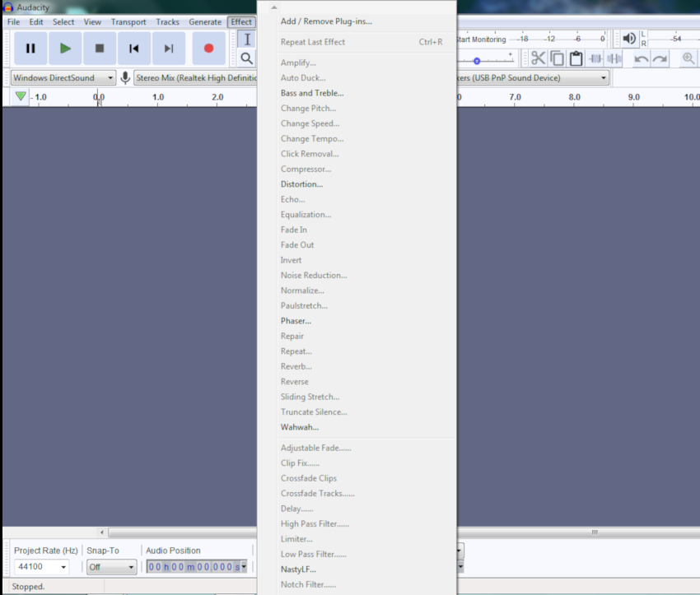Screen dimensions: 700x595
Task: Open the File menu
Action: (13, 22)
